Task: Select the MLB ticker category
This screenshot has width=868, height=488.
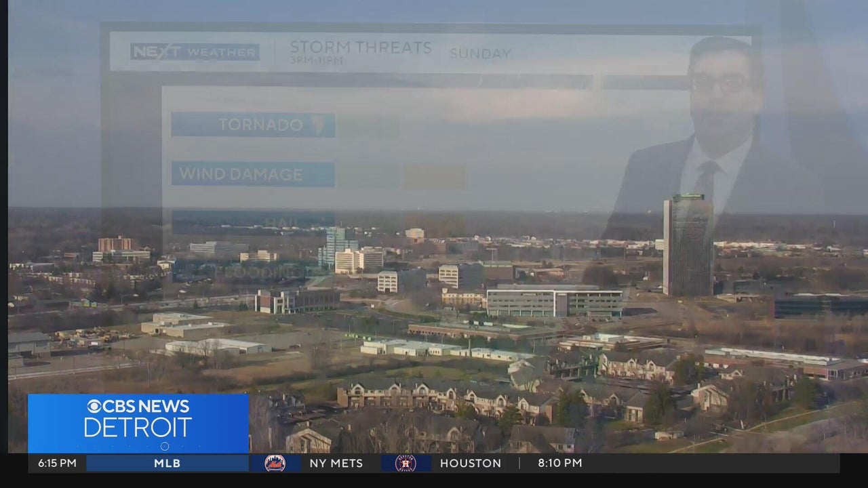Action: (167, 464)
